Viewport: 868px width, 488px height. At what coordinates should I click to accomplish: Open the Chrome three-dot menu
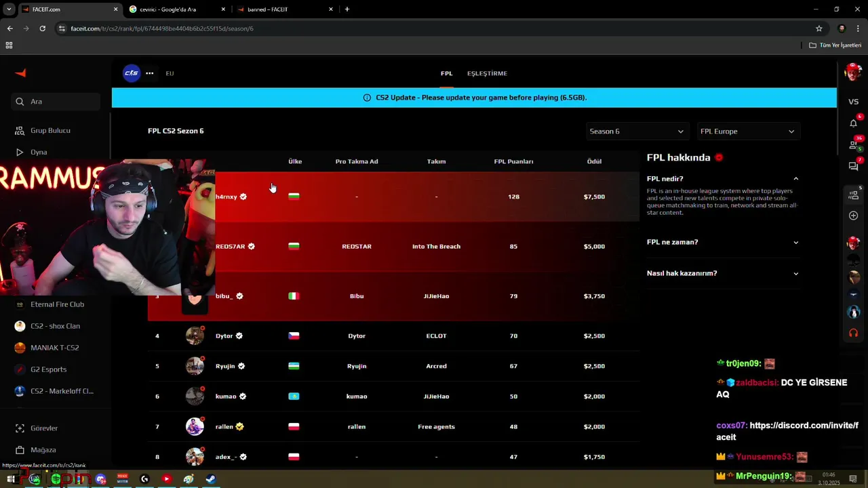tap(858, 28)
